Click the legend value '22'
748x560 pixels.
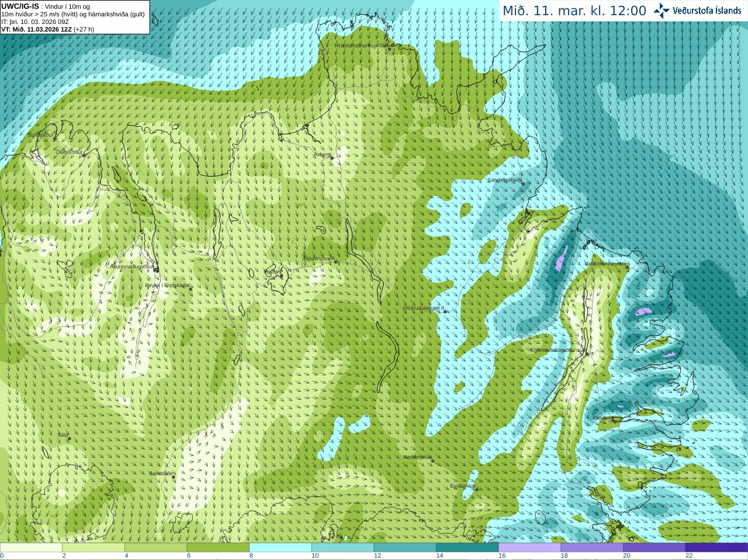[x=689, y=556]
